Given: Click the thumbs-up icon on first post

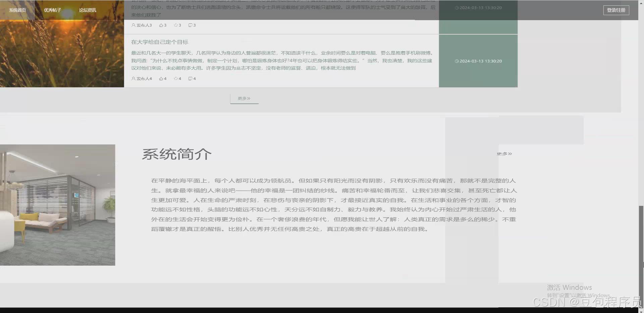Looking at the screenshot, I should point(161,25).
